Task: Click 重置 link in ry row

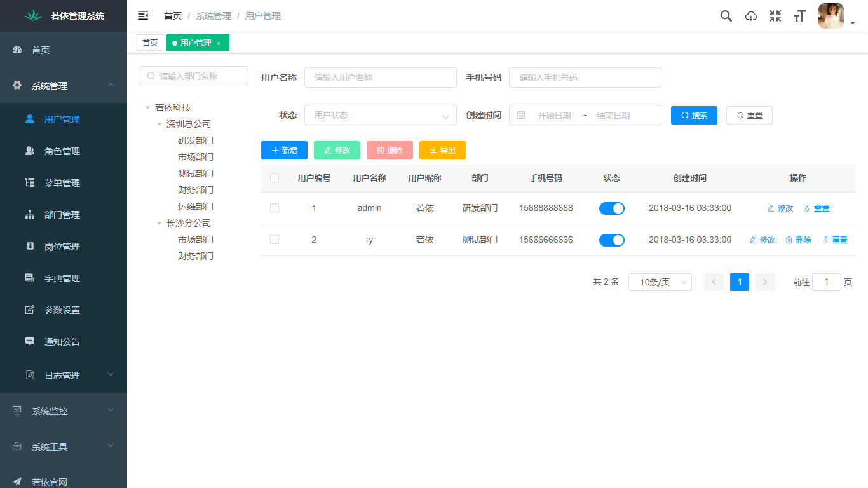Action: click(x=835, y=240)
